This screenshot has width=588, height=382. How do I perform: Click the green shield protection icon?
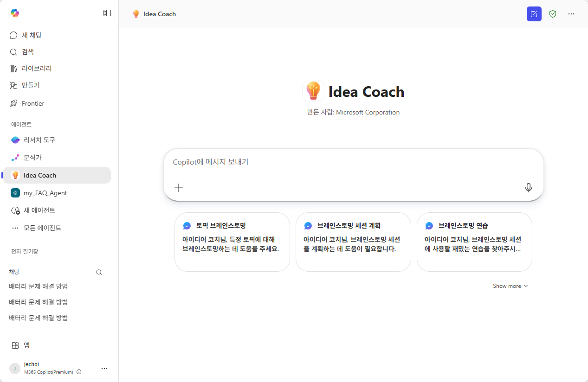point(553,14)
